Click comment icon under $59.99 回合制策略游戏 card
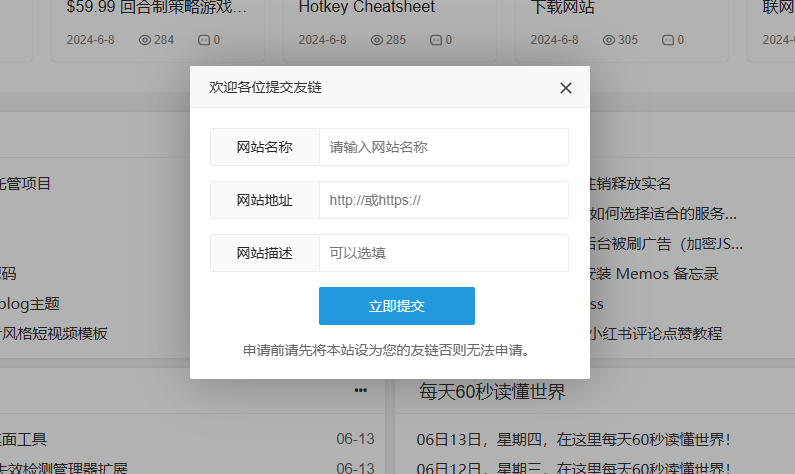The width and height of the screenshot is (795, 474). point(204,40)
